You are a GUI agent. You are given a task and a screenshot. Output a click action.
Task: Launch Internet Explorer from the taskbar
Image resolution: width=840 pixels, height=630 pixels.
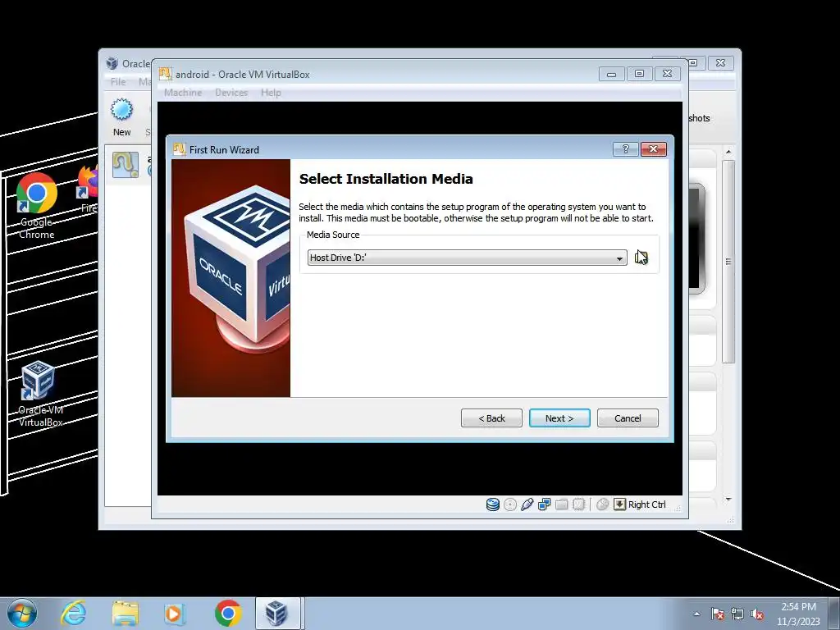73,614
